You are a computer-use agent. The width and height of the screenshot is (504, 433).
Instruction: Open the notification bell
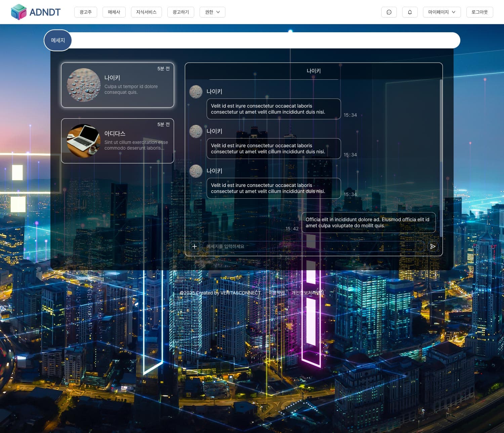[410, 12]
